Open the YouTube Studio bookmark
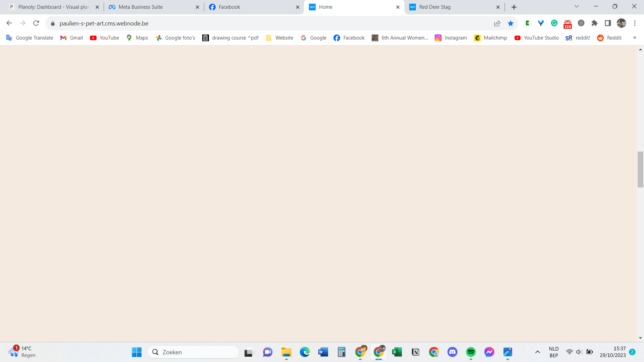 (537, 38)
